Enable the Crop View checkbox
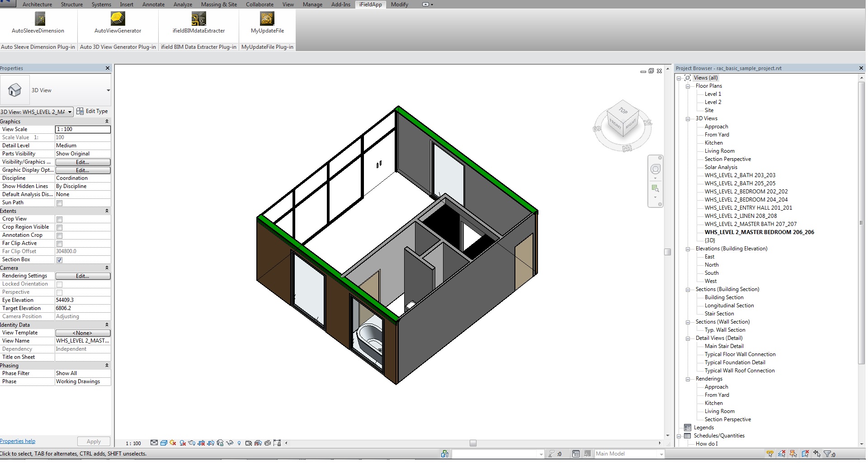868x470 pixels. 59,219
